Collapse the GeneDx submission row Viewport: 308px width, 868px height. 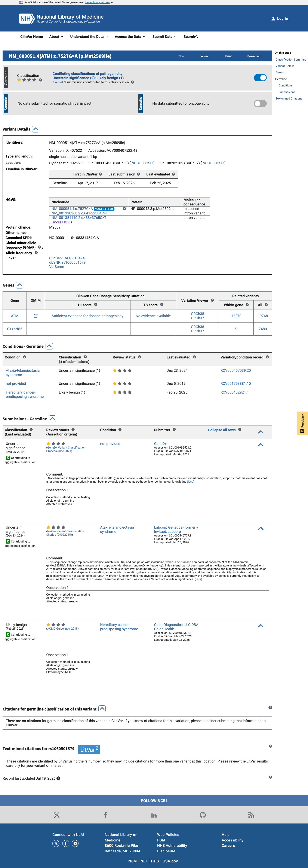[261, 445]
